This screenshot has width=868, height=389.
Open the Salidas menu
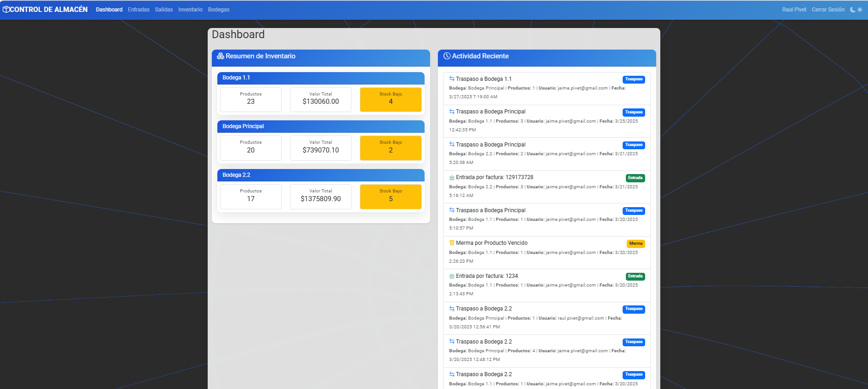[164, 10]
